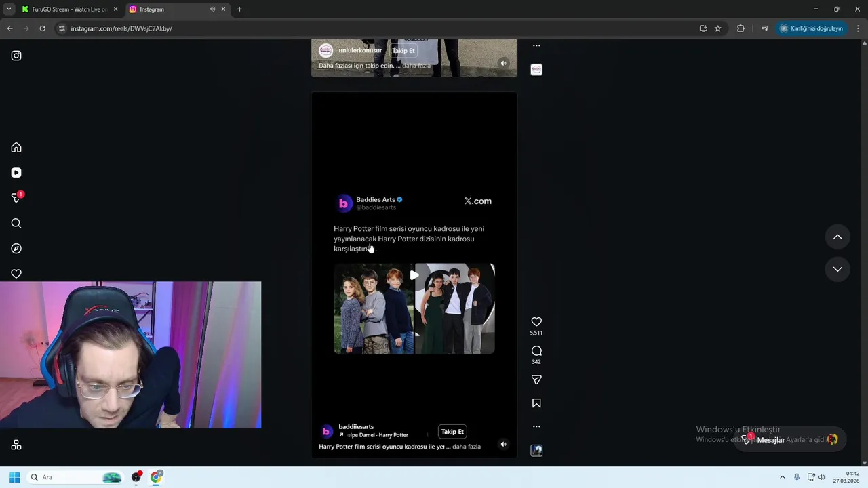The height and width of the screenshot is (488, 868).
Task: Open comments on the baddiiesarts reel
Action: point(536,351)
